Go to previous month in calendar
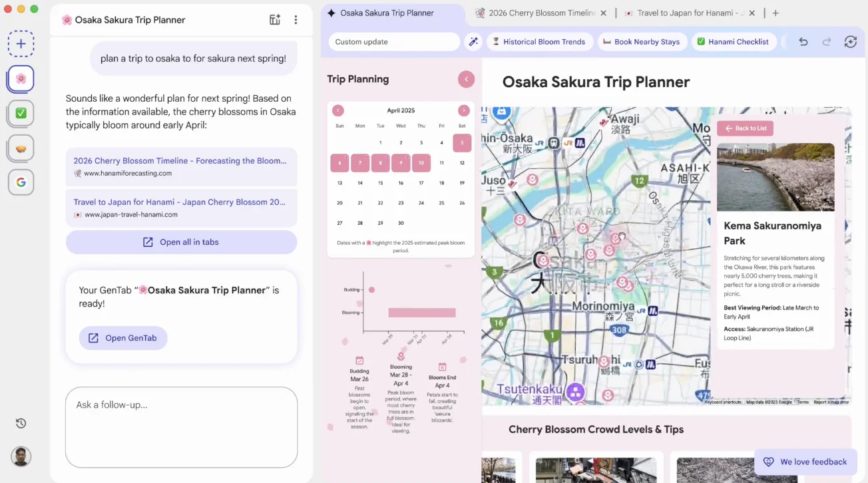 tap(338, 110)
